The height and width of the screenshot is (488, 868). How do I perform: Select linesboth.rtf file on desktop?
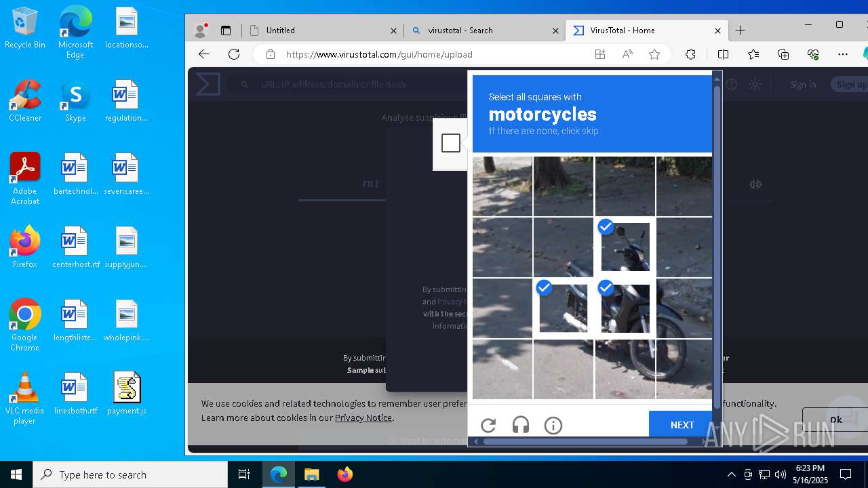pos(75,394)
